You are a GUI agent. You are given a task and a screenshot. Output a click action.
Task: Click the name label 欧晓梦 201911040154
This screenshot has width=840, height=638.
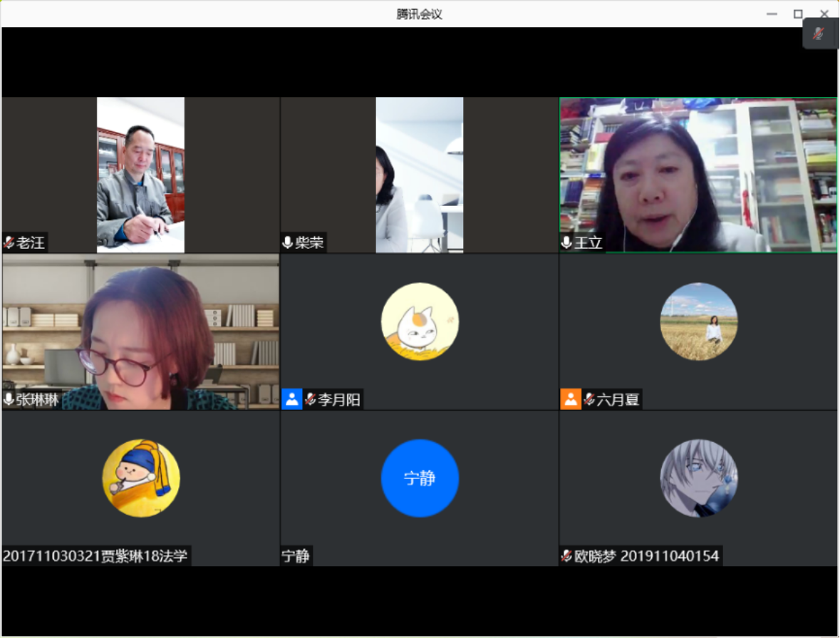[x=641, y=555]
